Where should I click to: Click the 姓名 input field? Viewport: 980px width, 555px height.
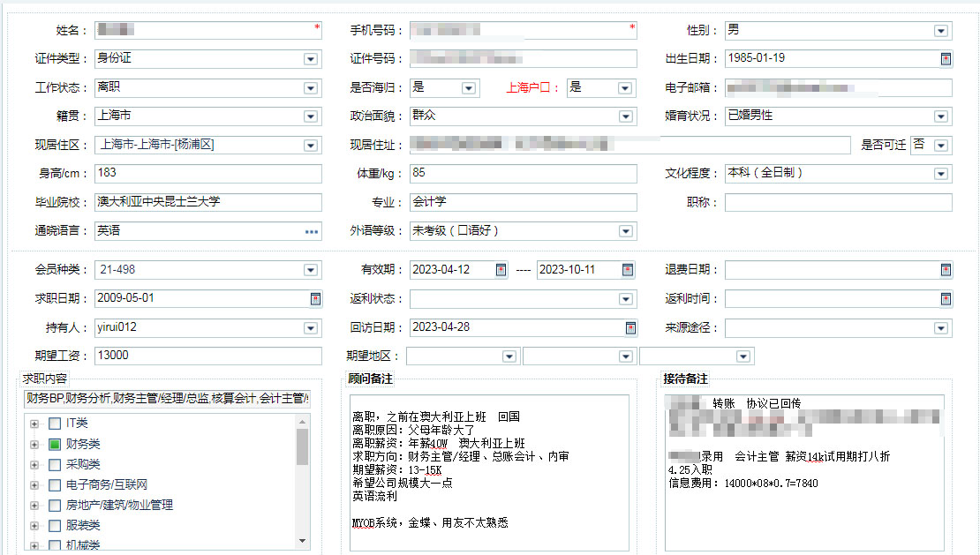coord(208,30)
